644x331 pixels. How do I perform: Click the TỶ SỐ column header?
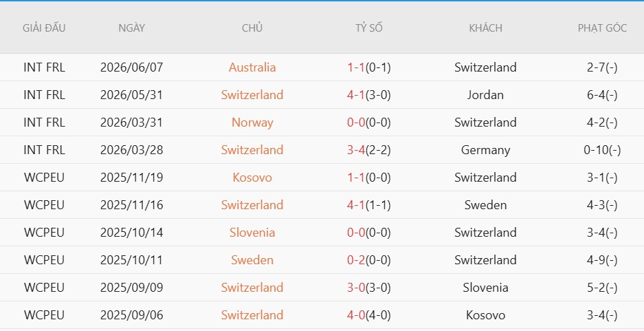pos(369,28)
